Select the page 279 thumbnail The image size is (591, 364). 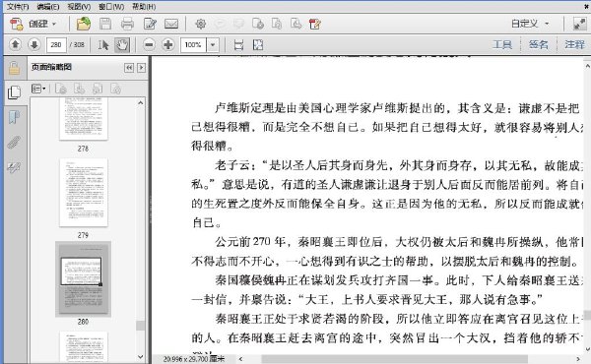click(84, 193)
